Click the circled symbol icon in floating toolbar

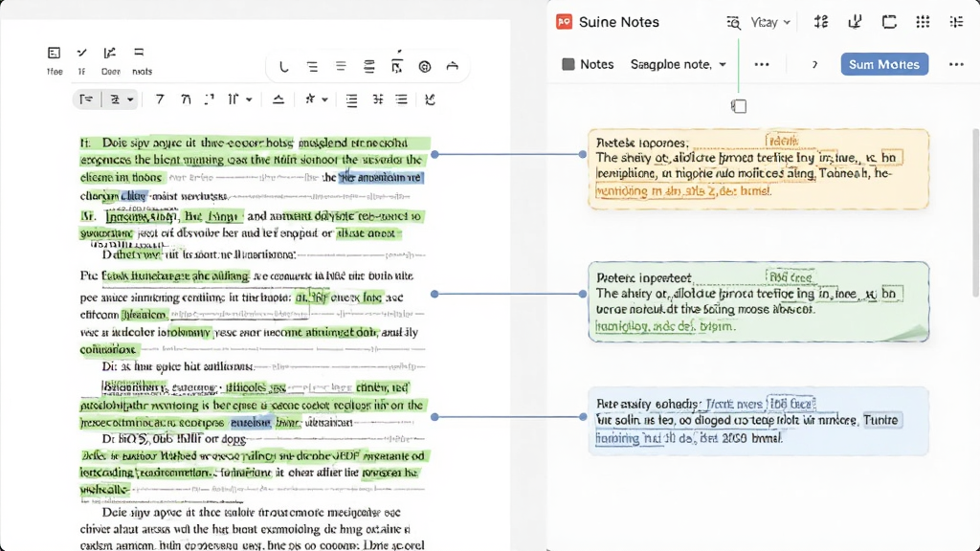click(x=425, y=66)
